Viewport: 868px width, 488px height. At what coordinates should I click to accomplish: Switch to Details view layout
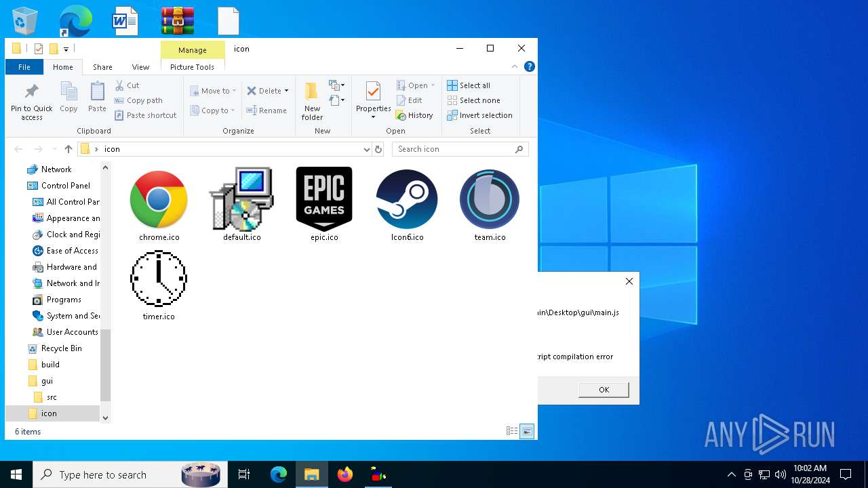point(512,431)
